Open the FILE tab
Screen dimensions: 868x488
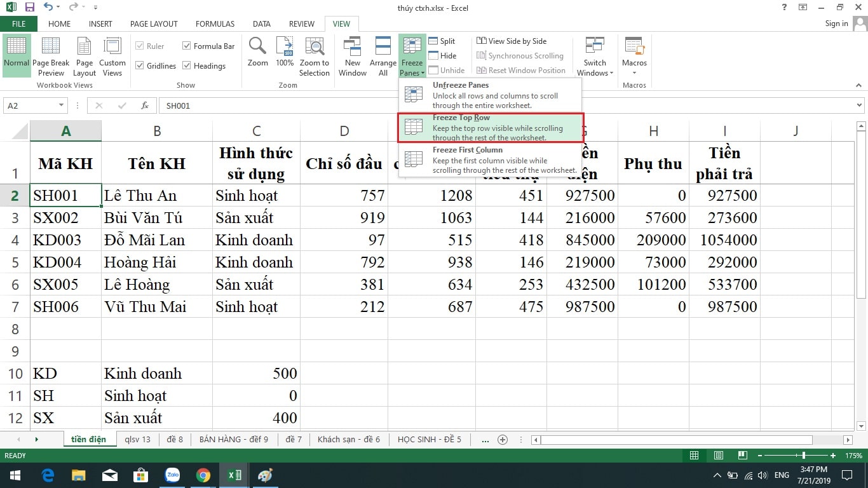(18, 24)
